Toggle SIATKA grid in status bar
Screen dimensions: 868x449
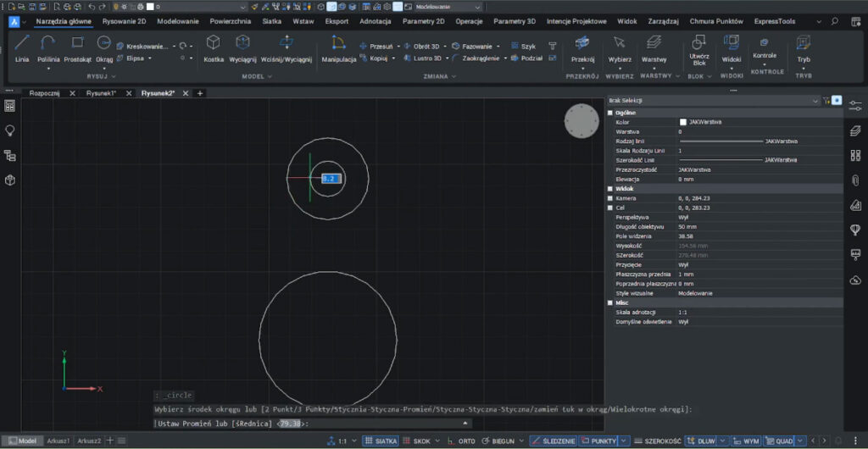[381, 441]
